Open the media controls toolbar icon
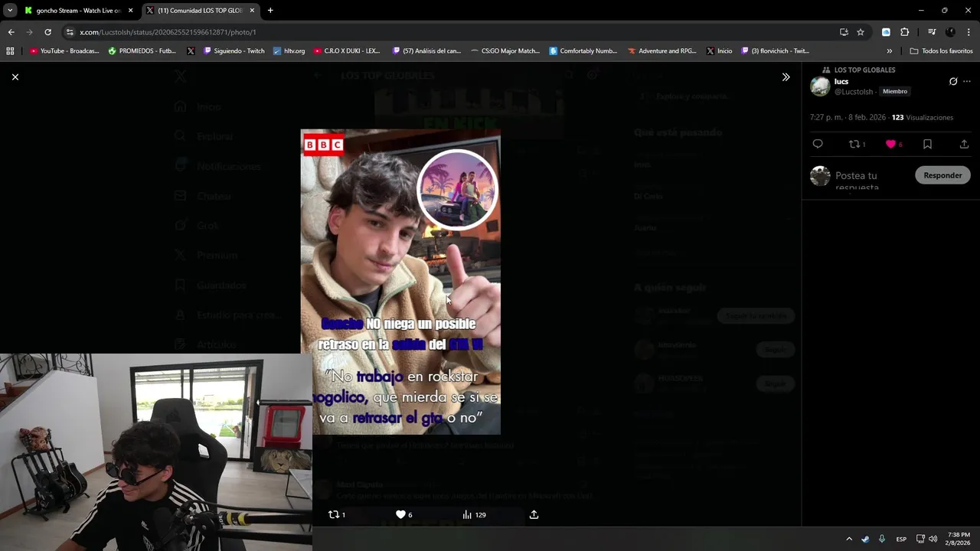 click(x=932, y=32)
